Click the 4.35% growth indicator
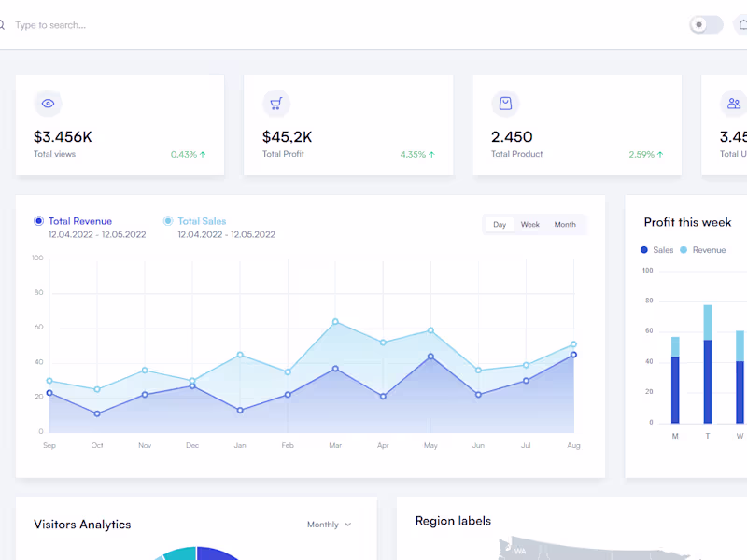This screenshot has height=560, width=747. 417,154
